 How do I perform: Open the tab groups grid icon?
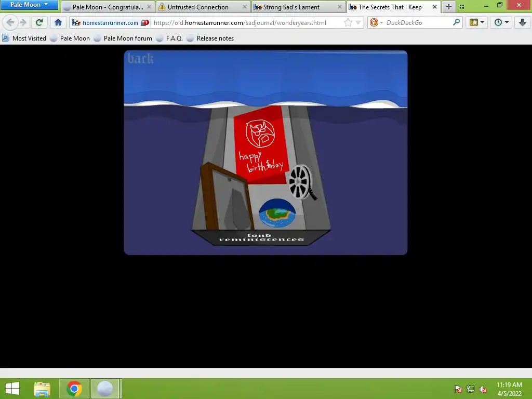(462, 7)
